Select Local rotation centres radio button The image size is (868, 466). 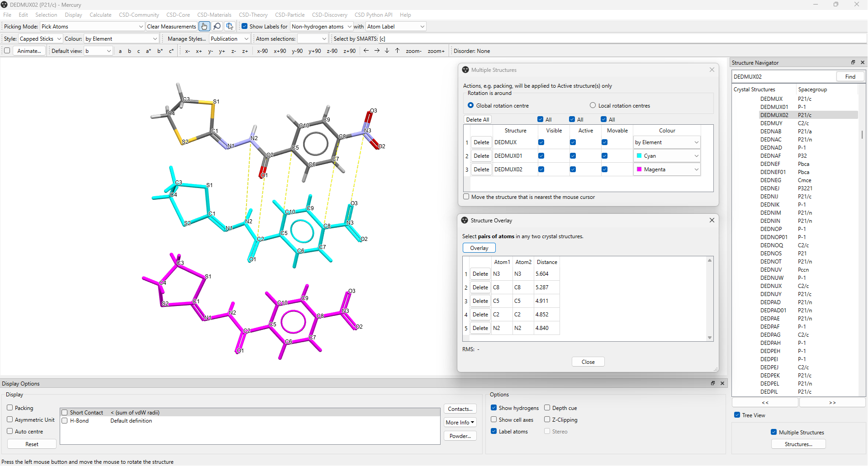[593, 105]
